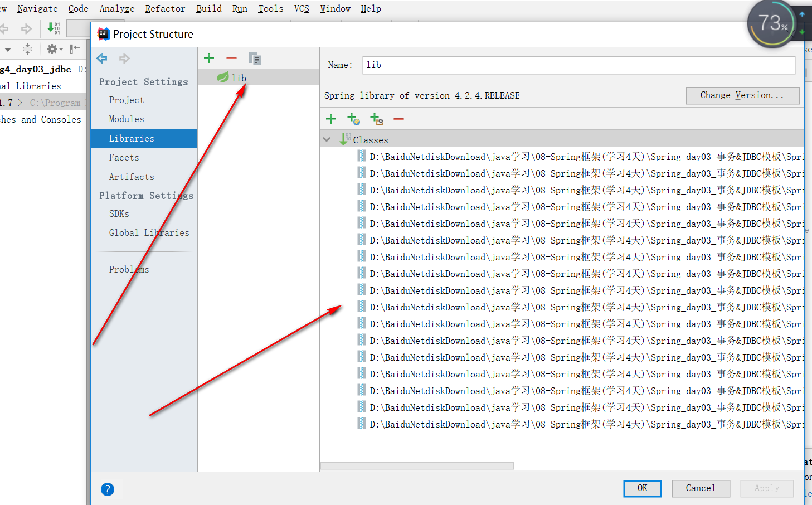Click the Change Version button
This screenshot has width=812, height=505.
pos(742,95)
